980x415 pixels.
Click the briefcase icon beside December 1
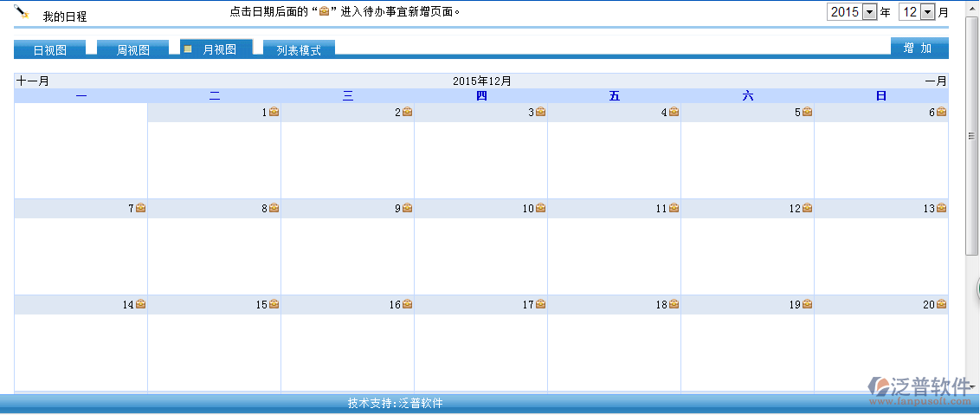(x=274, y=112)
